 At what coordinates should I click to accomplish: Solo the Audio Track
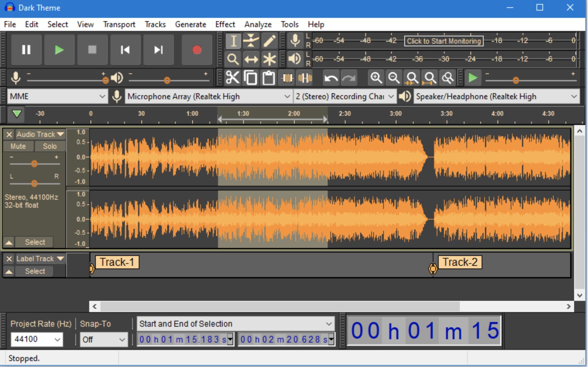click(x=50, y=146)
